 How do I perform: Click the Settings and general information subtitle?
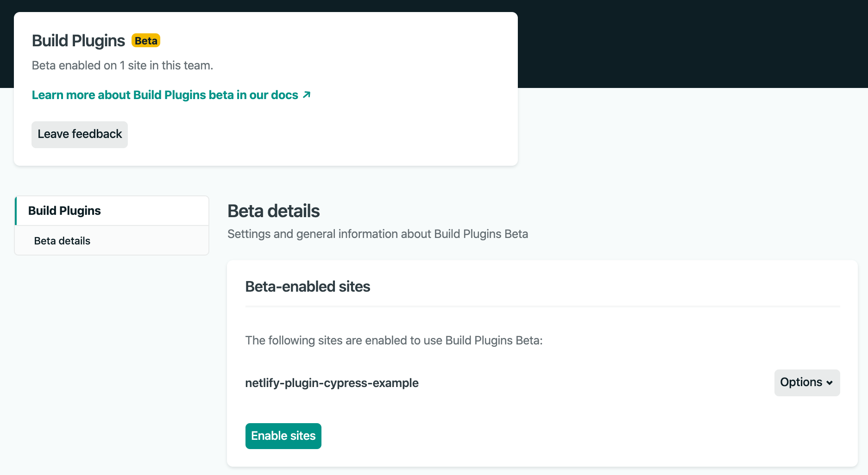click(x=377, y=234)
